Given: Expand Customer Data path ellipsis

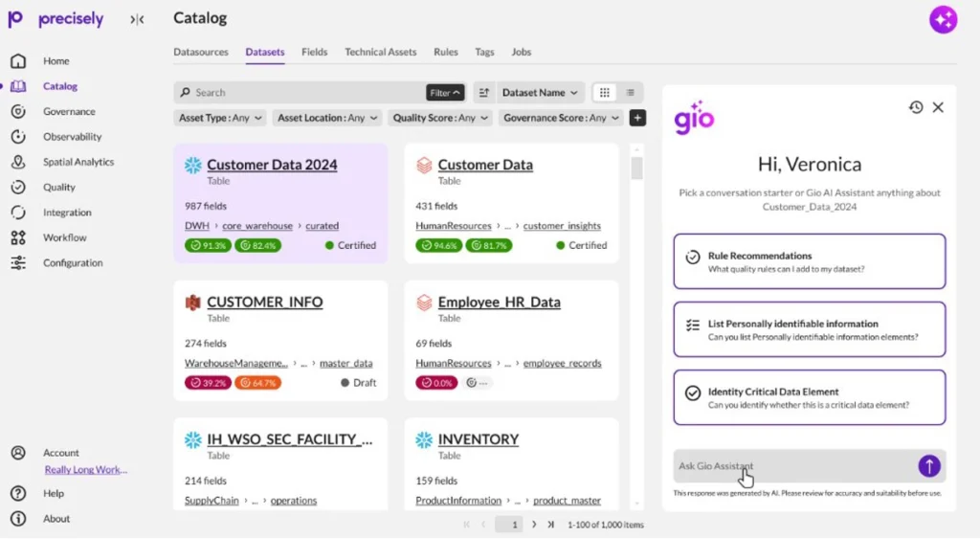Looking at the screenshot, I should tap(507, 226).
